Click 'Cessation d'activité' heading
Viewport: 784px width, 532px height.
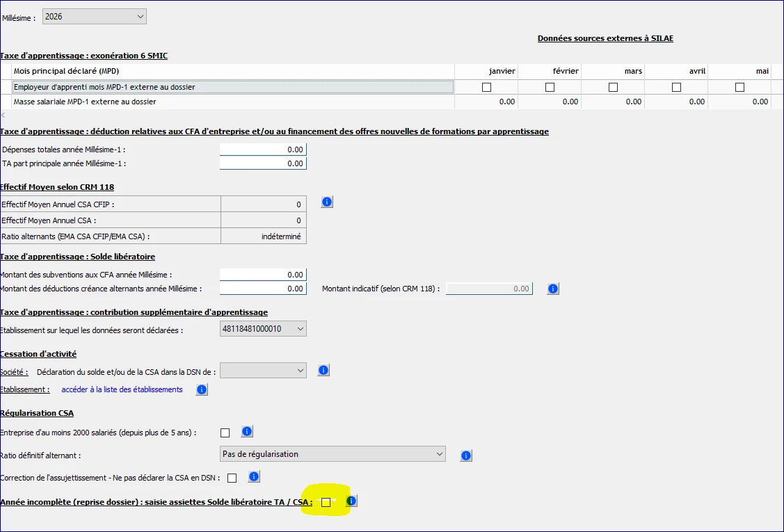click(38, 354)
